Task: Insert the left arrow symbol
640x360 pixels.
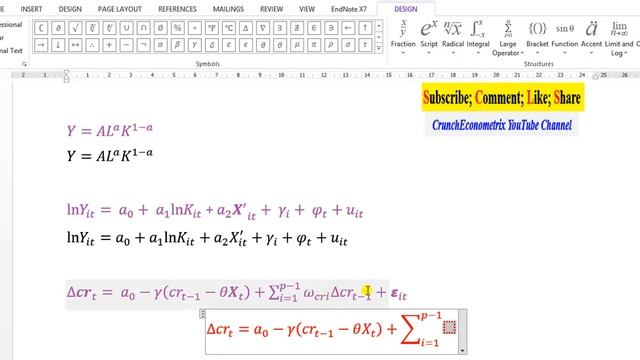Action: point(348,28)
